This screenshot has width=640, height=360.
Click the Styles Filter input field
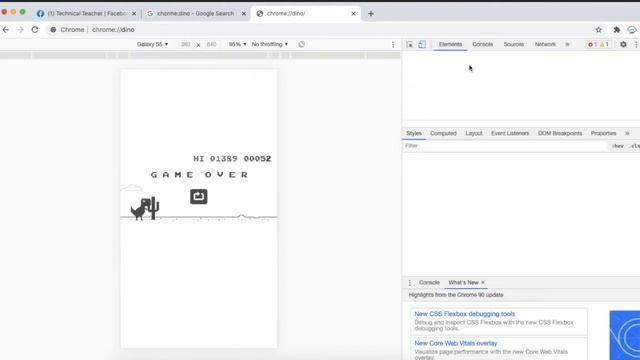coord(505,146)
